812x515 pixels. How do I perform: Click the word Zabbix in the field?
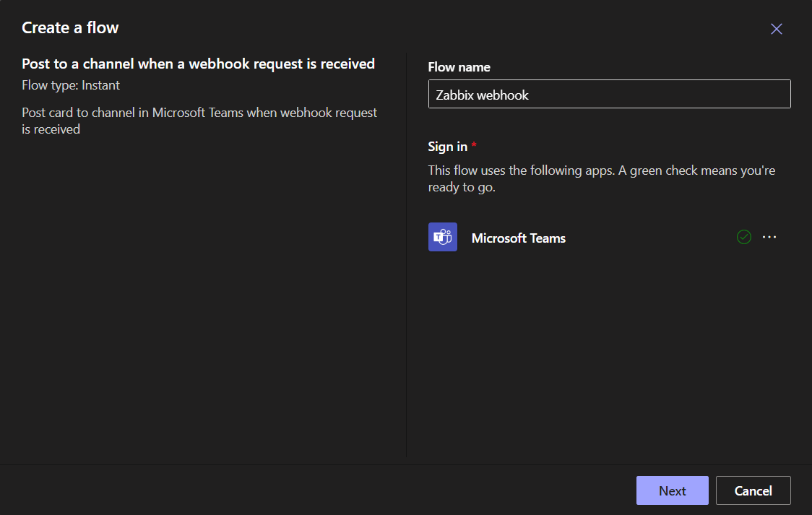[454, 95]
